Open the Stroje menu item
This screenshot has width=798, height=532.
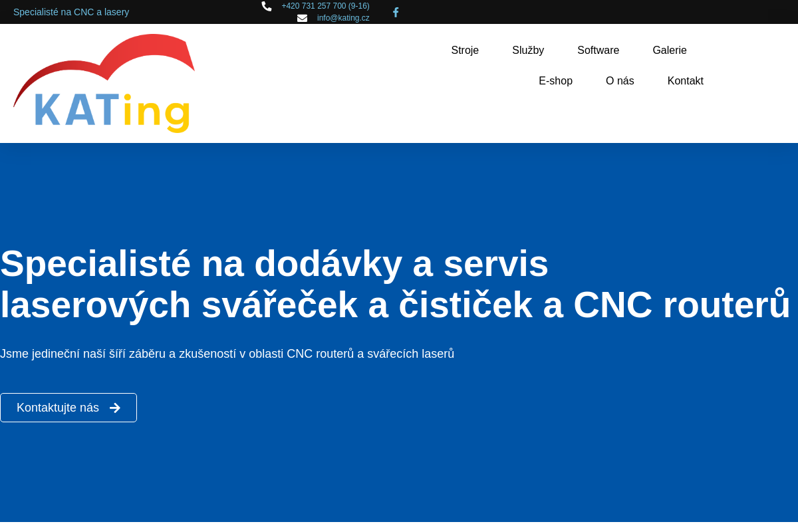point(465,51)
